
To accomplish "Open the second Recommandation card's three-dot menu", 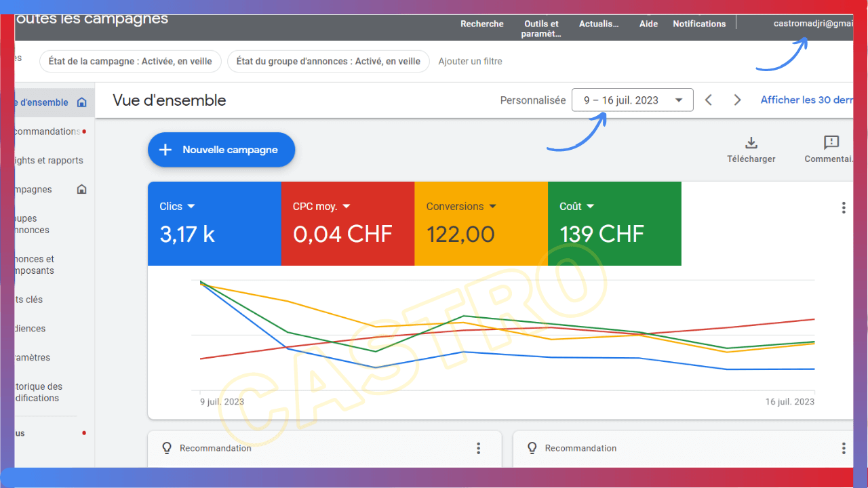I will click(x=844, y=448).
